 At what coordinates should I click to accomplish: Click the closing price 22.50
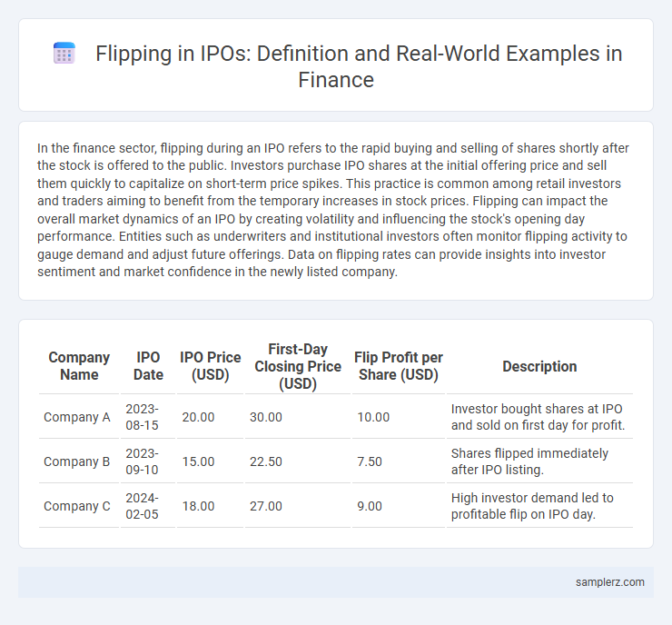[x=266, y=461]
